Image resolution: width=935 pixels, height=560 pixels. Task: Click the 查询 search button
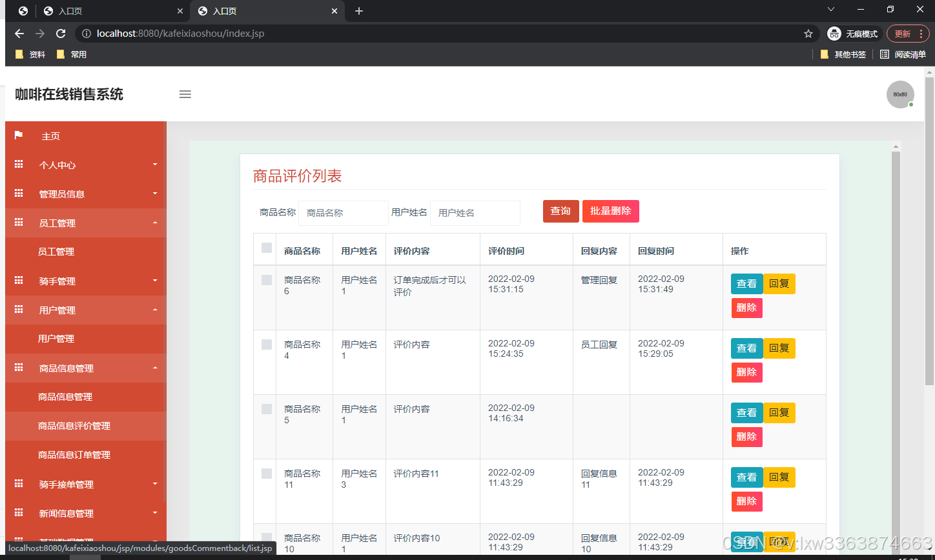coord(560,211)
